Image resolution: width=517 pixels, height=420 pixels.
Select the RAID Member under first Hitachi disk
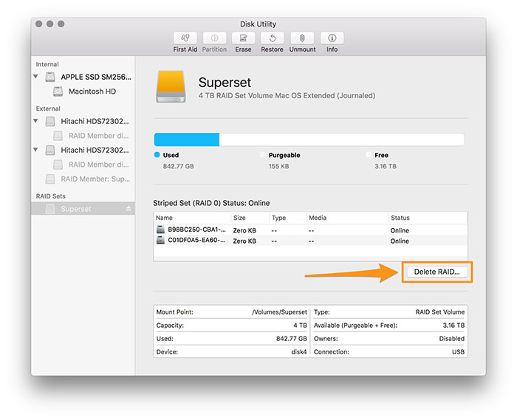[98, 136]
